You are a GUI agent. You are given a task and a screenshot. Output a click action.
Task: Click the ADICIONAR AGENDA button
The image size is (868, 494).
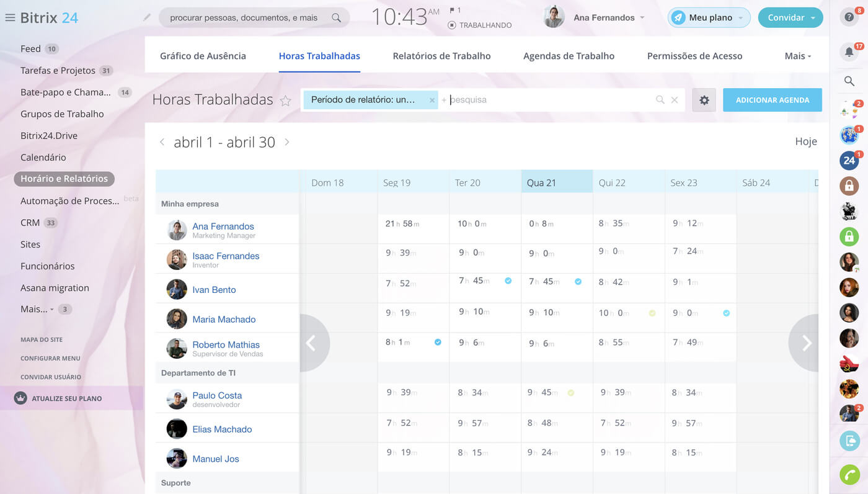[772, 100]
